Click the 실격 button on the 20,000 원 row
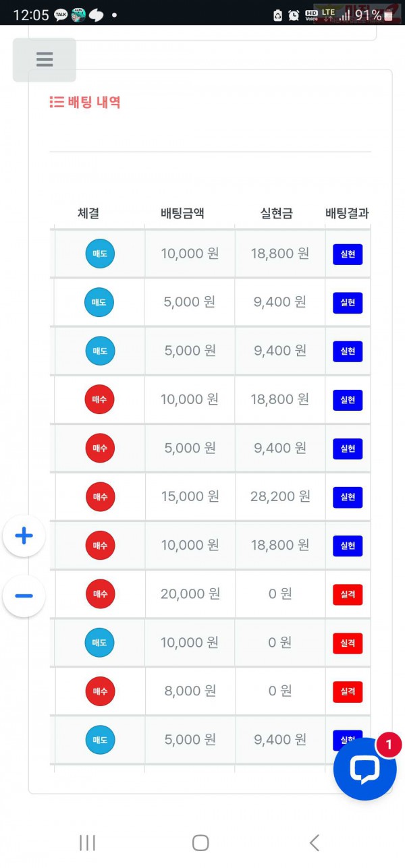This screenshot has width=405, height=868. 347,594
